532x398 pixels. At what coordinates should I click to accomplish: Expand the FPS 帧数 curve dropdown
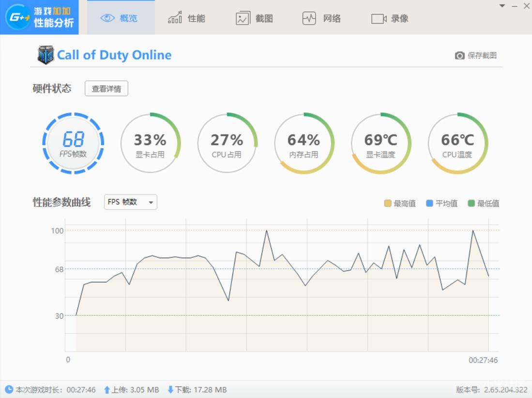coord(131,202)
